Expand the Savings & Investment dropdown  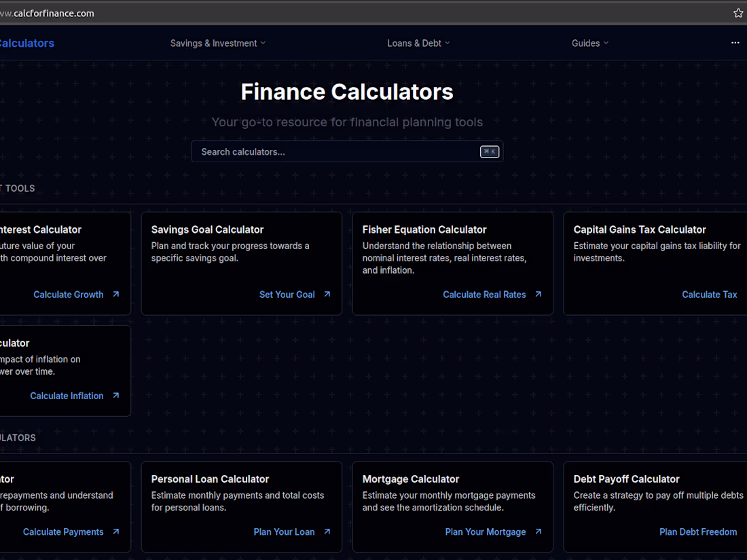tap(217, 43)
